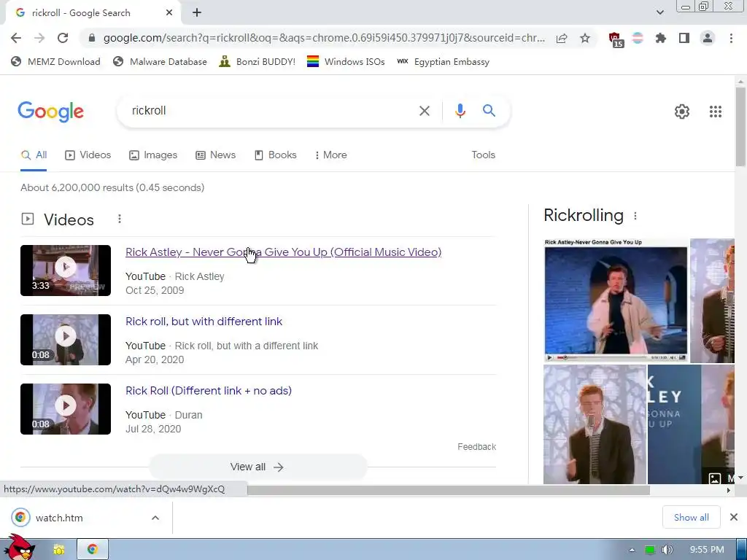747x560 pixels.
Task: Switch to the Books tab
Action: tap(275, 155)
